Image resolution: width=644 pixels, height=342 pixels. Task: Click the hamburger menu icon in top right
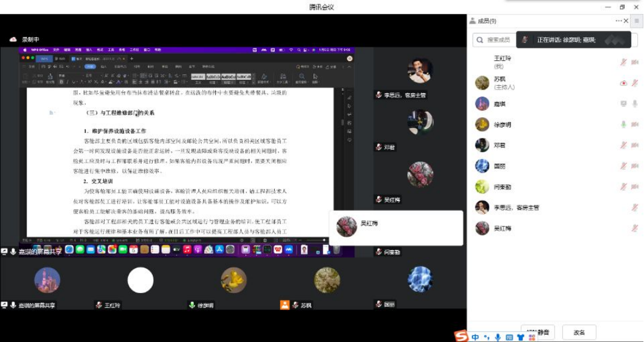(636, 21)
